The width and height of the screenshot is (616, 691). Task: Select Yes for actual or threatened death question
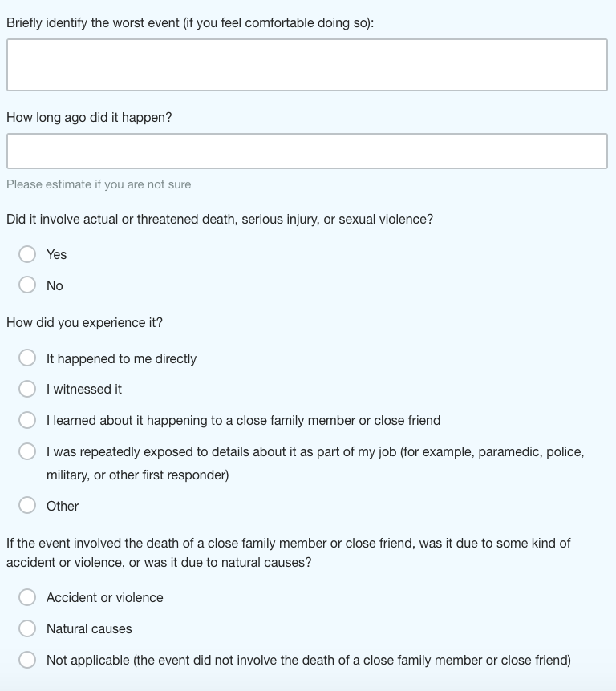[x=27, y=254]
